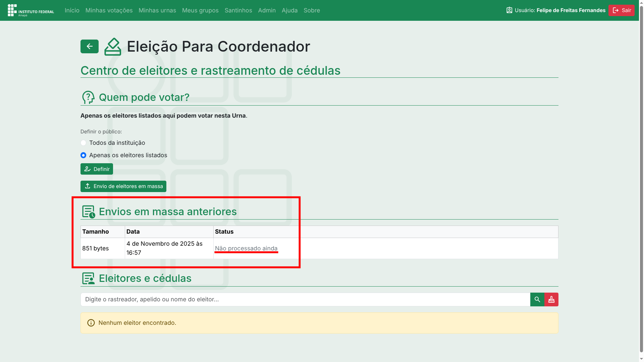
Task: Open the Meus grupos page
Action: point(200,10)
